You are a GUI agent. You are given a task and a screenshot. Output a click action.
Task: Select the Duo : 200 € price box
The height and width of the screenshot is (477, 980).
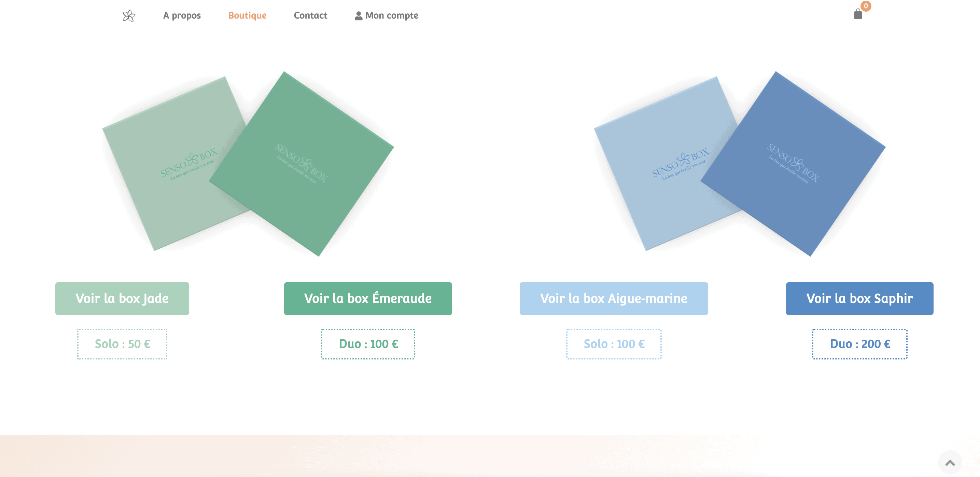tap(860, 344)
